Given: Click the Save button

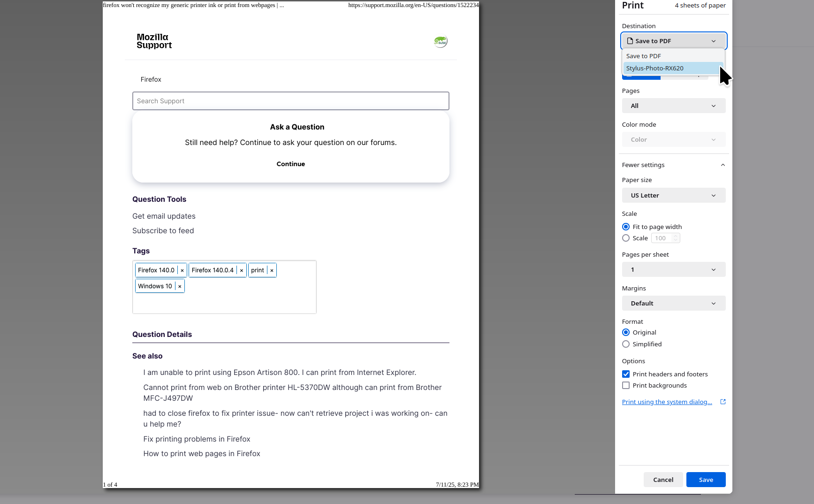Looking at the screenshot, I should [x=706, y=480].
